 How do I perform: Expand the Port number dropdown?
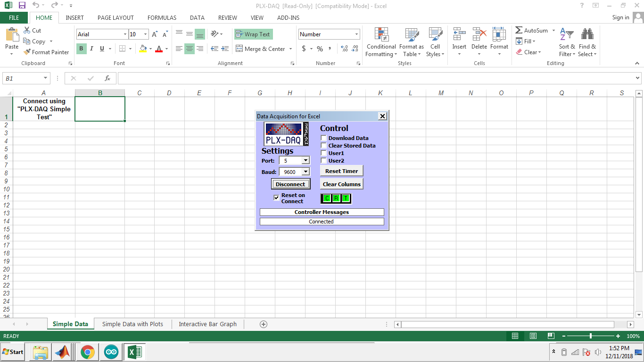tap(305, 161)
